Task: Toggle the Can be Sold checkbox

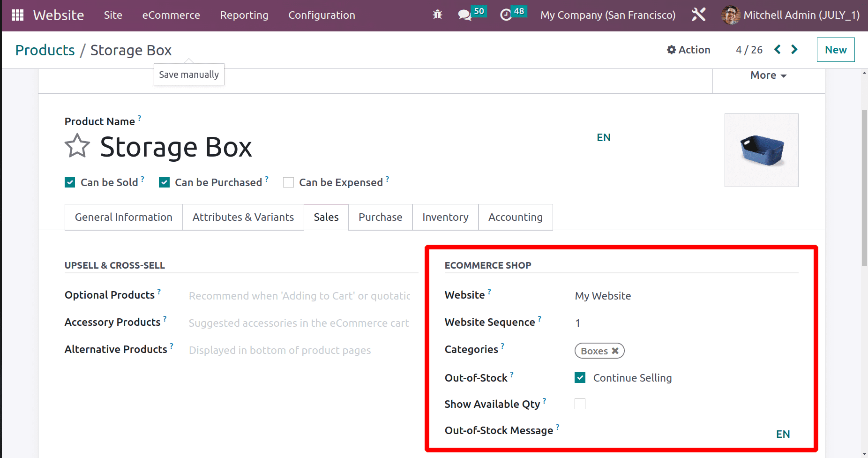Action: (x=70, y=182)
